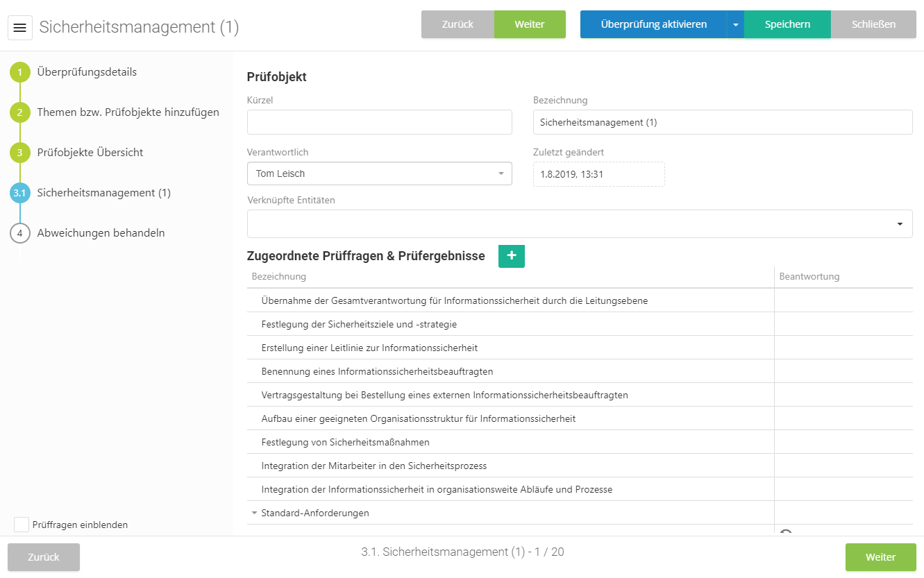The image size is (924, 578).
Task: Click the top Weiter button
Action: point(530,24)
